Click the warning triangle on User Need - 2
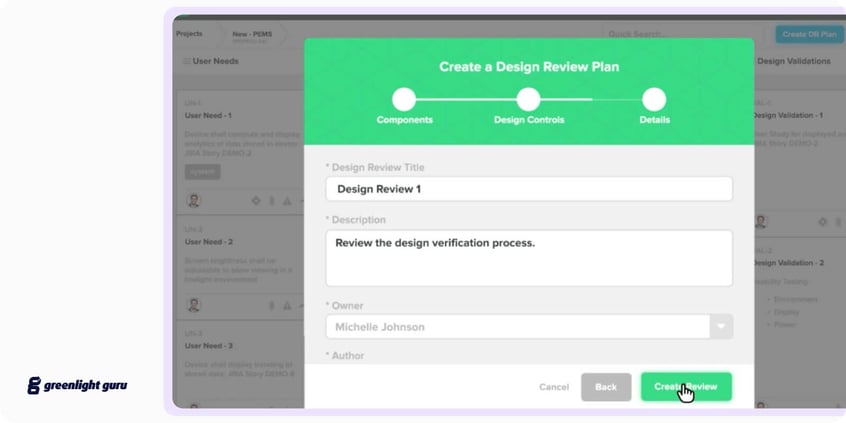The height and width of the screenshot is (423, 846). click(x=287, y=305)
